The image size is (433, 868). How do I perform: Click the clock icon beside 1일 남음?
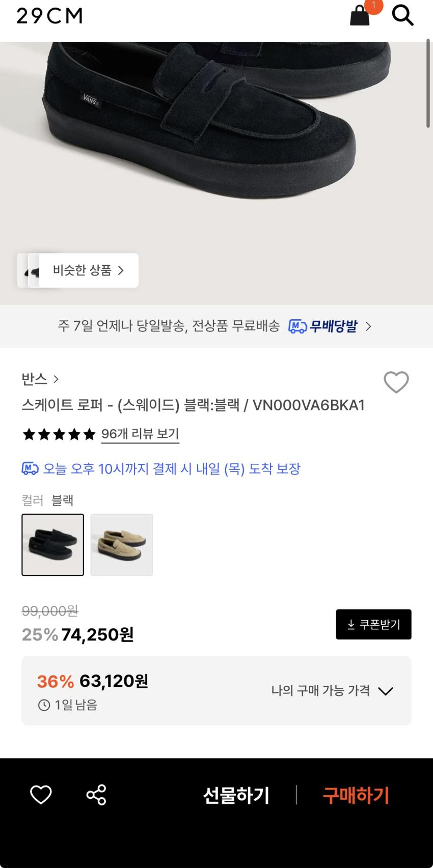pyautogui.click(x=44, y=705)
